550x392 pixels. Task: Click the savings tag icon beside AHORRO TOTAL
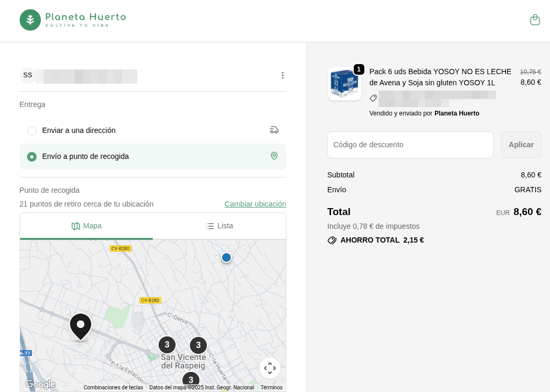pyautogui.click(x=332, y=240)
